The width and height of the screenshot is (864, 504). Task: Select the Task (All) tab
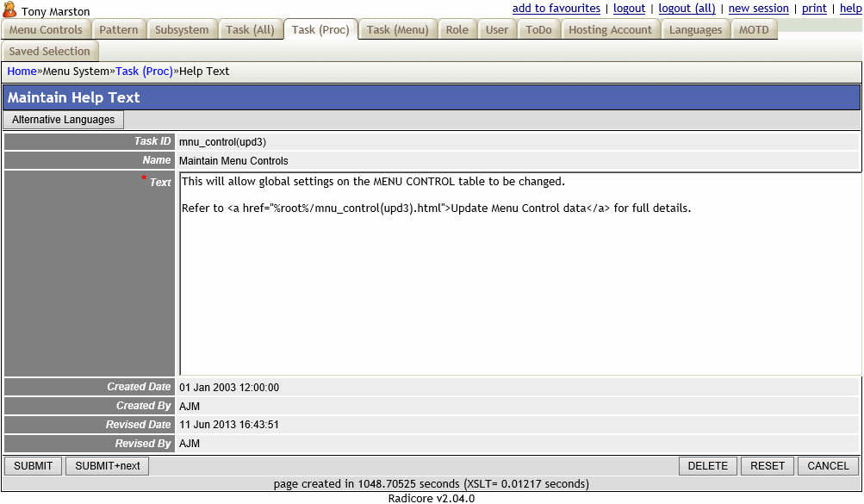point(251,30)
